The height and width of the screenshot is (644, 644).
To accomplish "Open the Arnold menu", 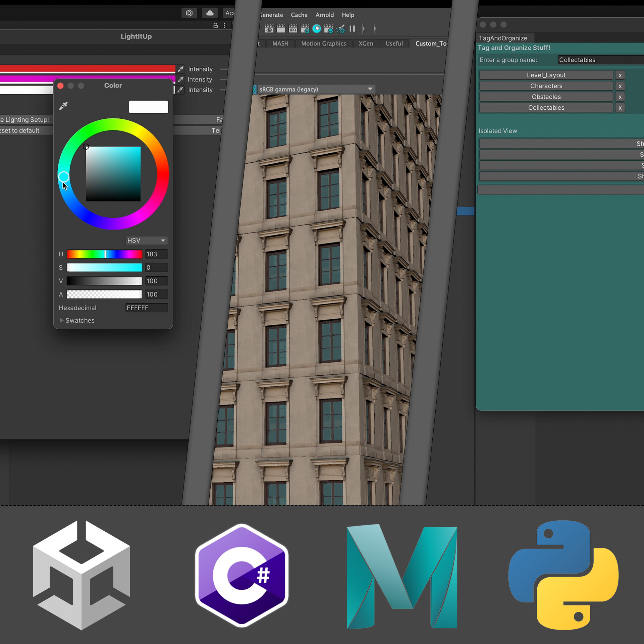I will pos(324,15).
